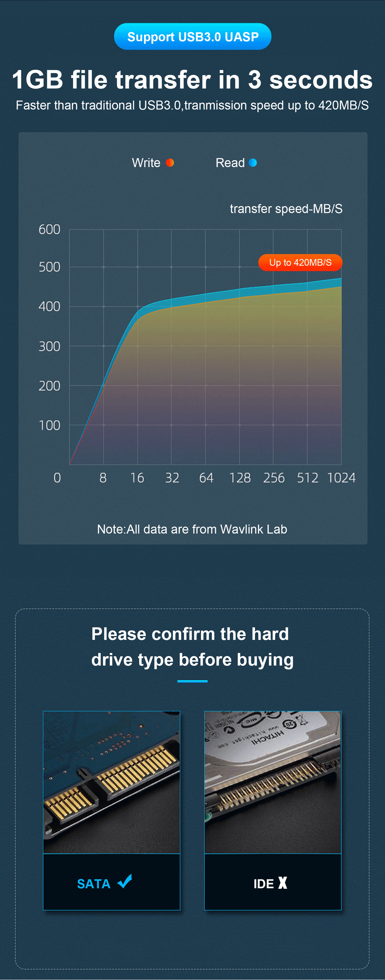Click the transfer speed-MB/S chart caption
The image size is (385, 980).
[x=286, y=209]
